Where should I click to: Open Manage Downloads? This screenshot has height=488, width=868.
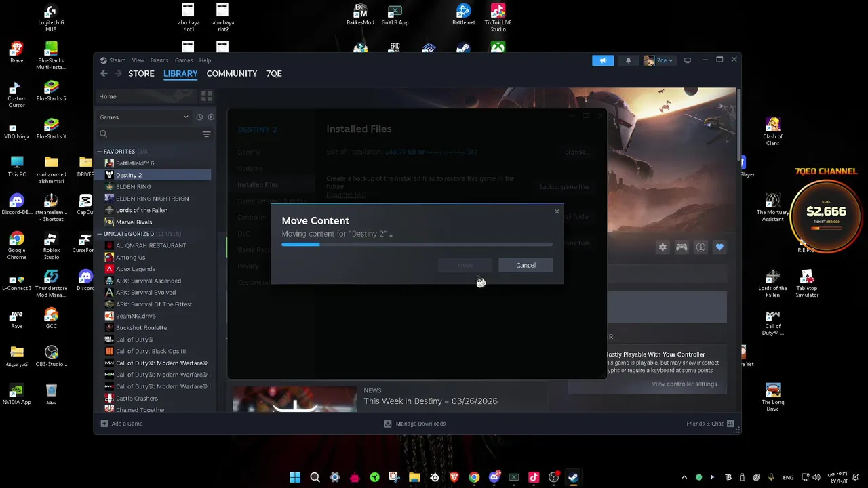(x=415, y=424)
